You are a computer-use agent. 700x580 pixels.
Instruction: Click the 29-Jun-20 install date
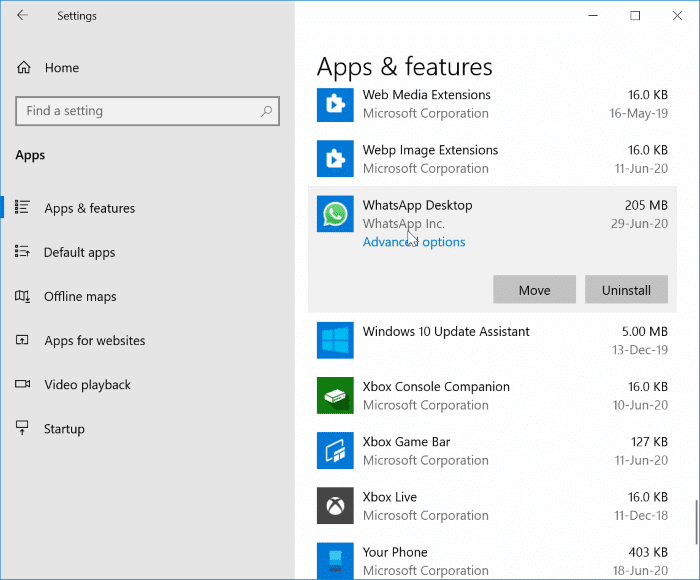pos(639,224)
